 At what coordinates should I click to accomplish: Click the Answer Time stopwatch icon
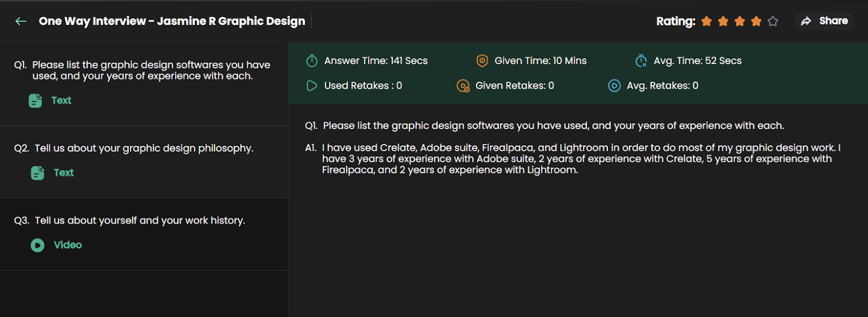click(x=312, y=61)
